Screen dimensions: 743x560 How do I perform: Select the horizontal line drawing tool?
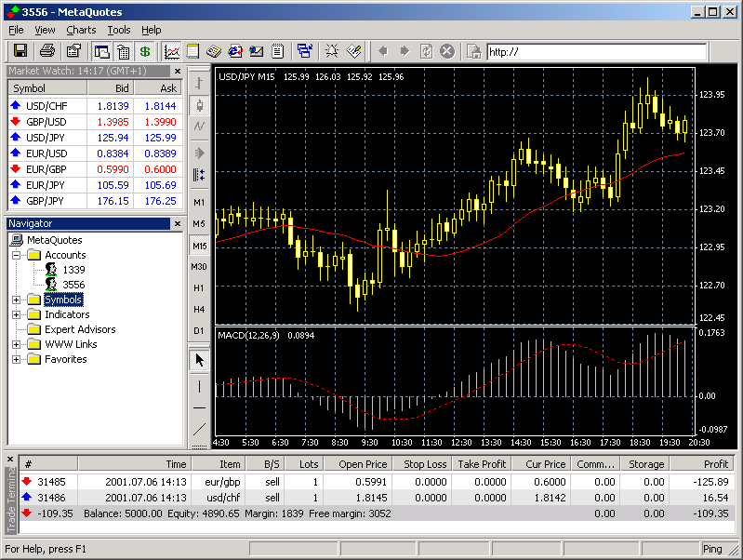(x=199, y=407)
